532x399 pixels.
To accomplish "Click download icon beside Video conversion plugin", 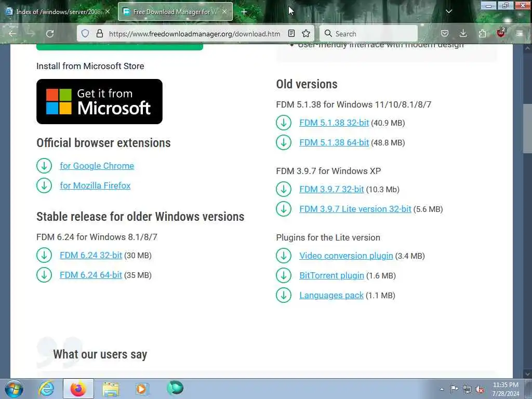I will click(284, 256).
